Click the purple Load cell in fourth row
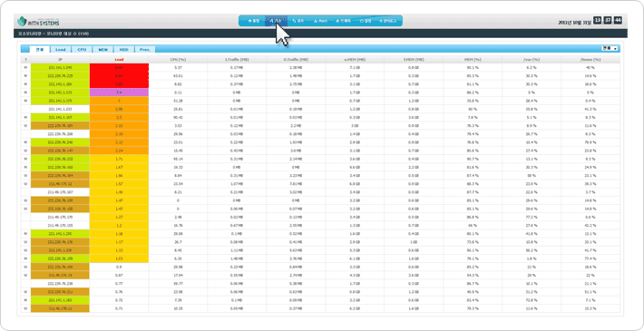This screenshot has width=644, height=331. coord(119,92)
